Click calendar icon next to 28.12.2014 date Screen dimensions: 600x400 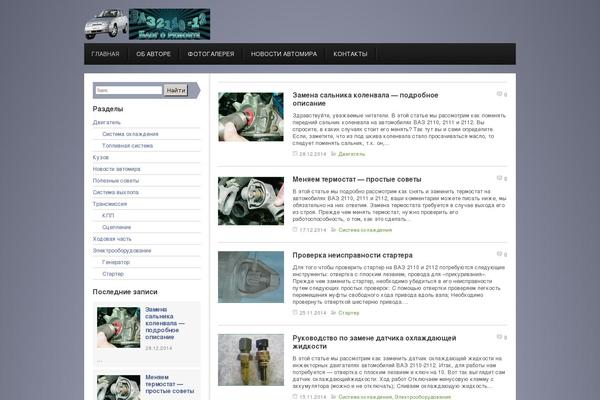coord(295,153)
